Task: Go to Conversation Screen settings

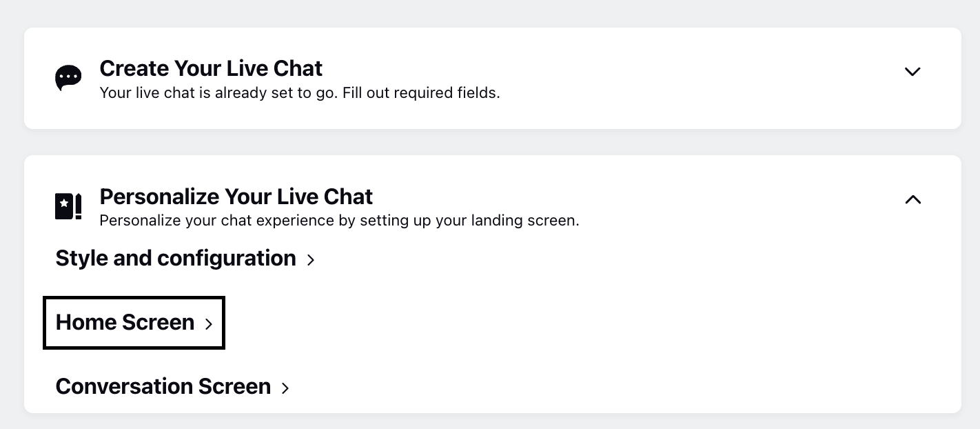Action: pos(172,386)
